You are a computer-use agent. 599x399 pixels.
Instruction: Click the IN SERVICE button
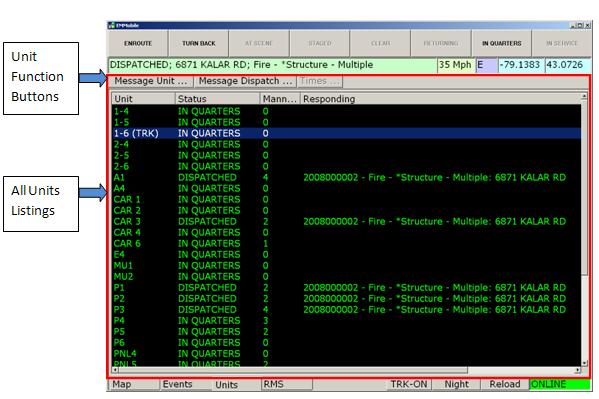[x=562, y=43]
